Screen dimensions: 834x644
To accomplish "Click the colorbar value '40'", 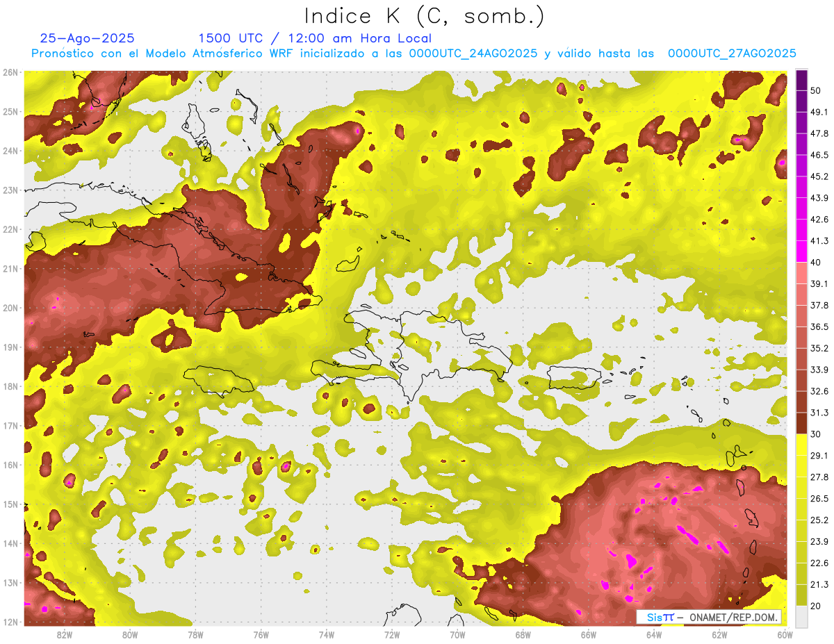I will coord(816,262).
